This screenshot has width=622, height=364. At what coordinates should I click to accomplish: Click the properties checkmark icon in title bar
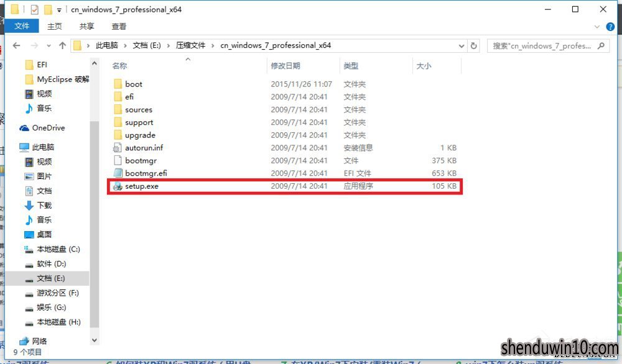[x=34, y=9]
